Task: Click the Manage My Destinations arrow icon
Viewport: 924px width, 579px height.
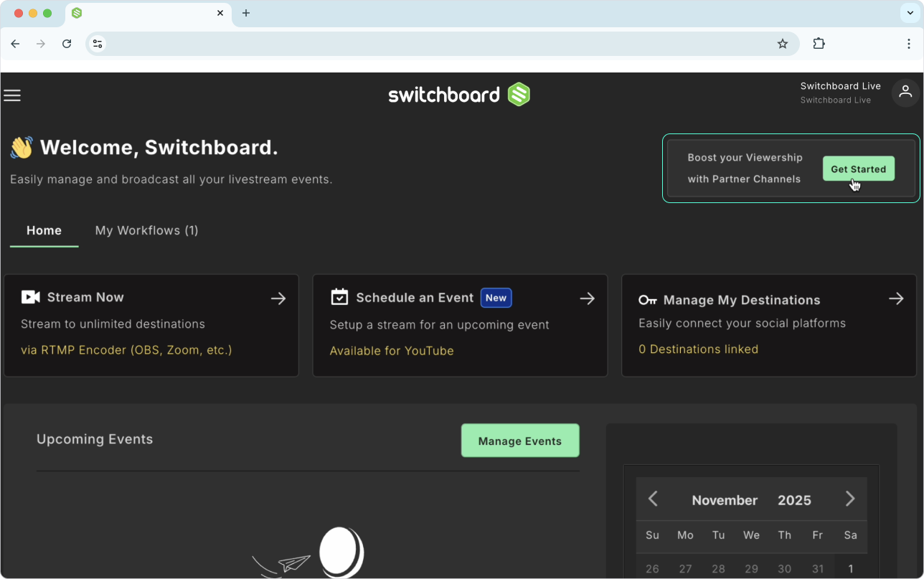Action: (896, 298)
